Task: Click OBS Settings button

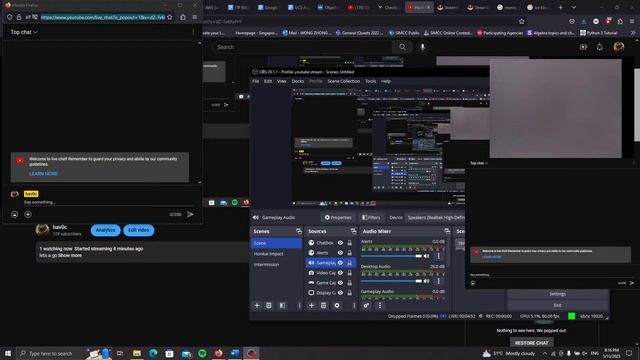Action: [557, 294]
